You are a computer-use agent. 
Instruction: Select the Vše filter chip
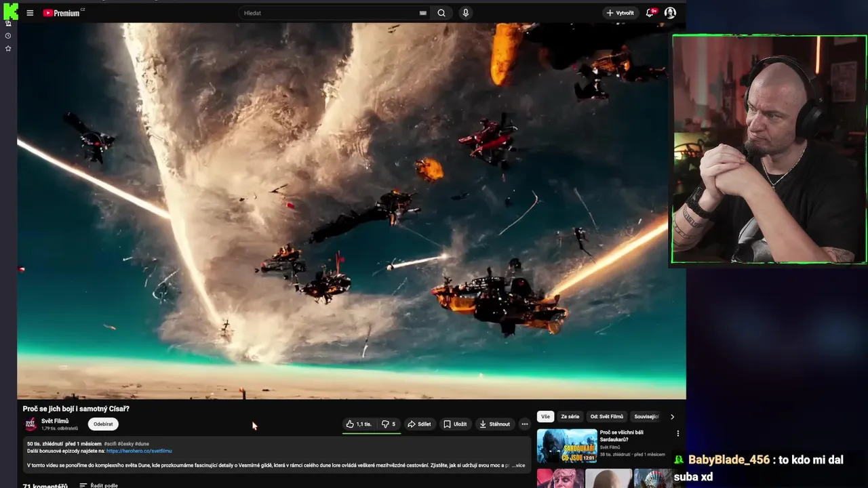pyautogui.click(x=545, y=417)
